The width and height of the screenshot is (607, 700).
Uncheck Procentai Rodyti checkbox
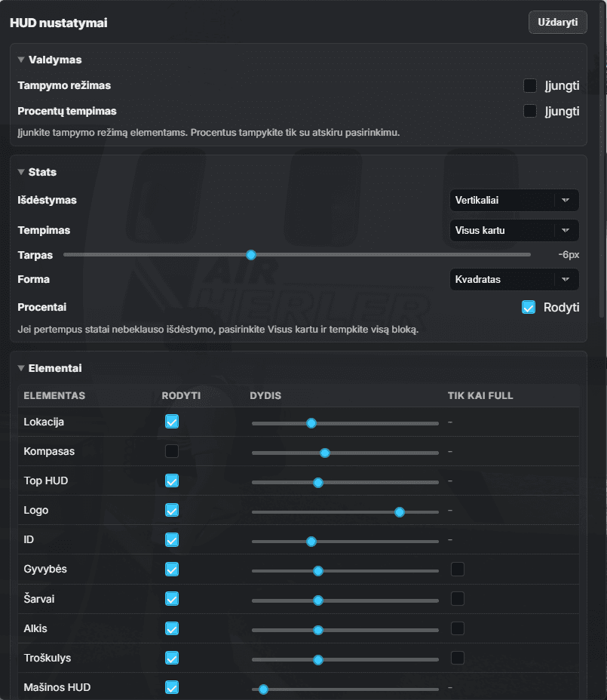point(529,307)
